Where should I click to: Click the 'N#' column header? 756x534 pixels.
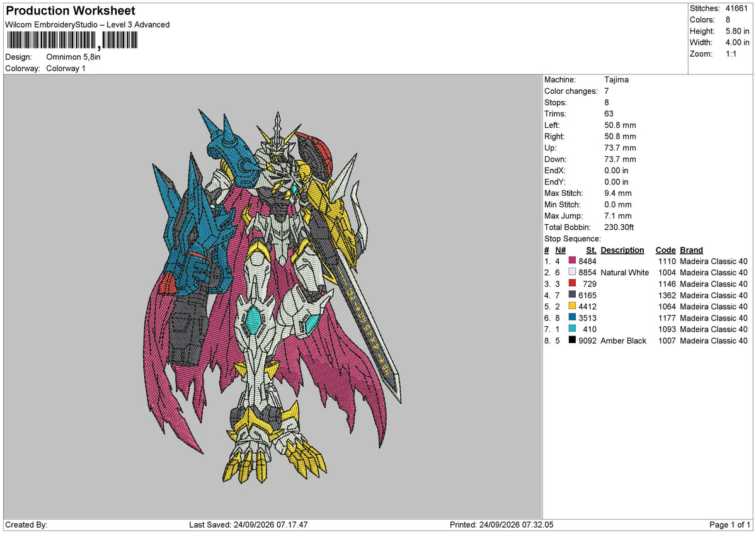point(560,250)
